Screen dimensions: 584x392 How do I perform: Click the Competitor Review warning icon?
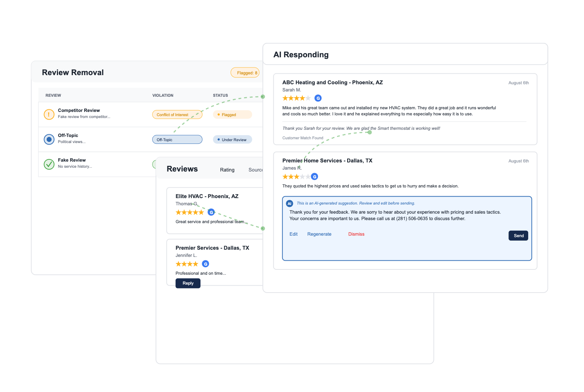[49, 114]
